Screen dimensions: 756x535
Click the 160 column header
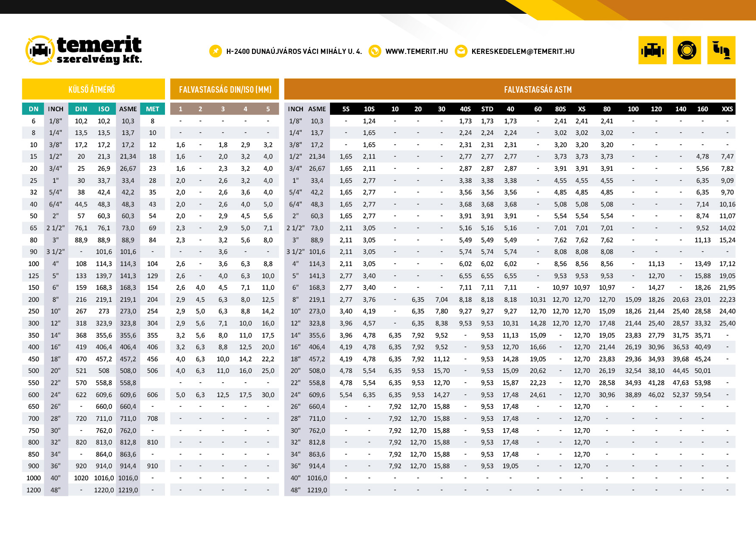[x=703, y=109]
